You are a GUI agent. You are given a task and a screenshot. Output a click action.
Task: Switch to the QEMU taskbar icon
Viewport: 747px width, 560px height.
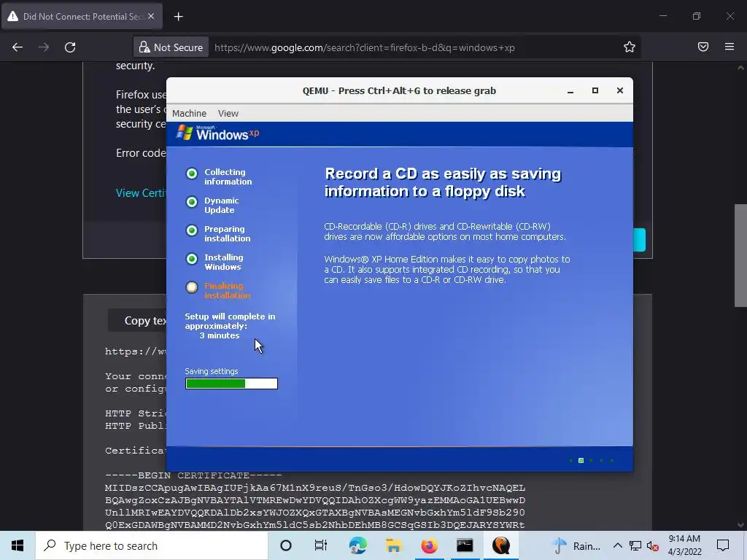tap(500, 545)
